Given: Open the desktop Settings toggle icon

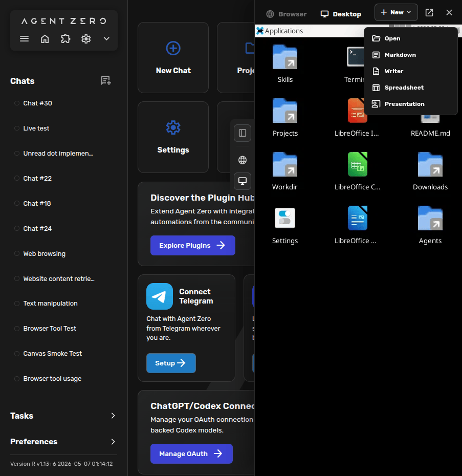Looking at the screenshot, I should click(x=285, y=218).
